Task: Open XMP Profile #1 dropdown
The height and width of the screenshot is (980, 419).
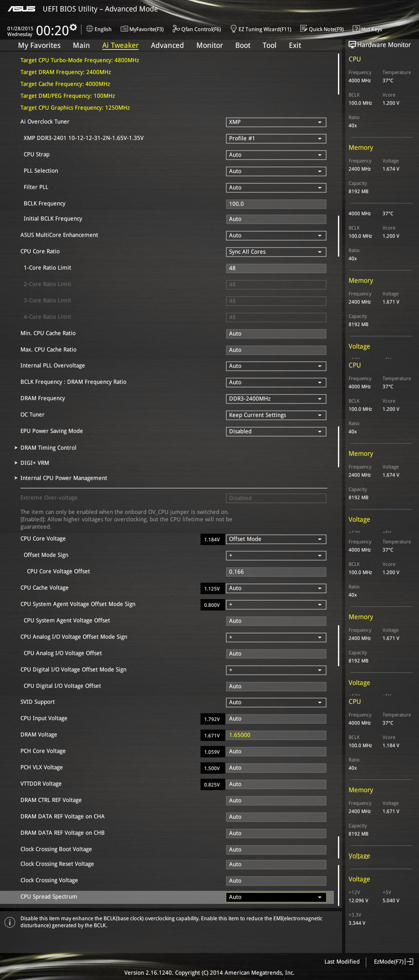Action: click(276, 139)
